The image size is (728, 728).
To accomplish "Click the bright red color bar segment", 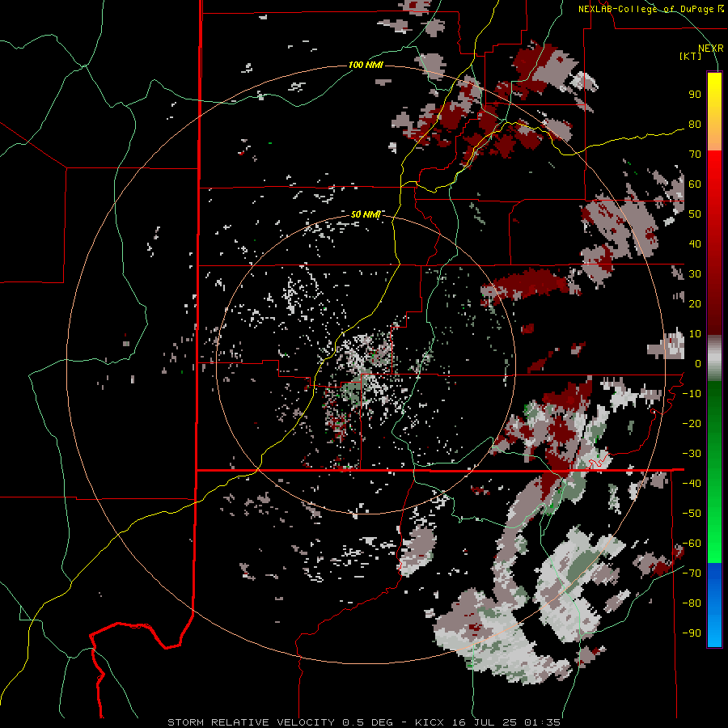I will tap(714, 170).
